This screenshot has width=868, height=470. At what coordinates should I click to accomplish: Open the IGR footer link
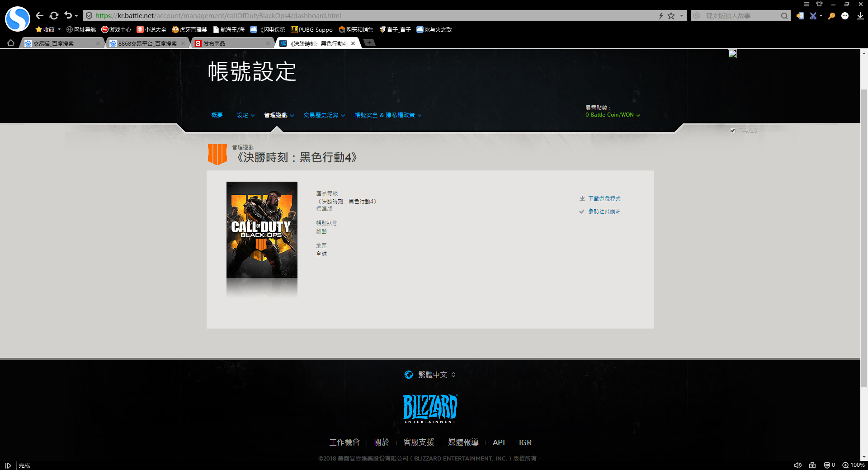click(525, 442)
